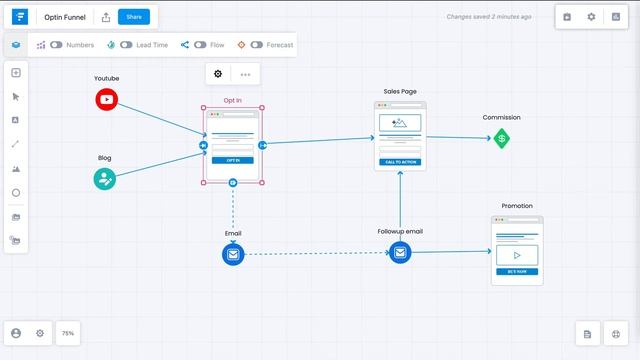The image size is (640, 360).
Task: Click the Forecast diamond icon
Action: tap(241, 45)
